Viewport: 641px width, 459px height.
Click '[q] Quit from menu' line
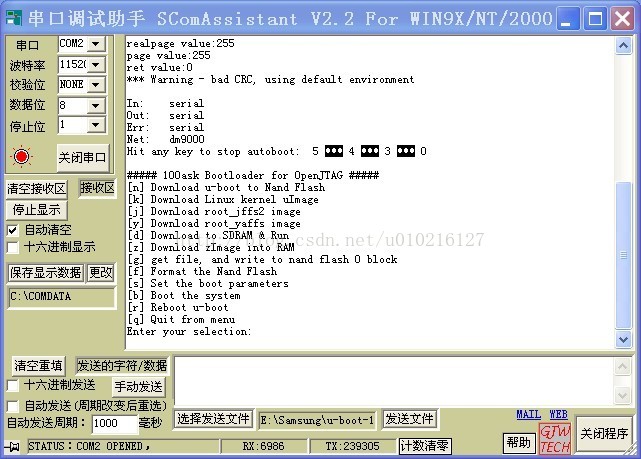181,319
